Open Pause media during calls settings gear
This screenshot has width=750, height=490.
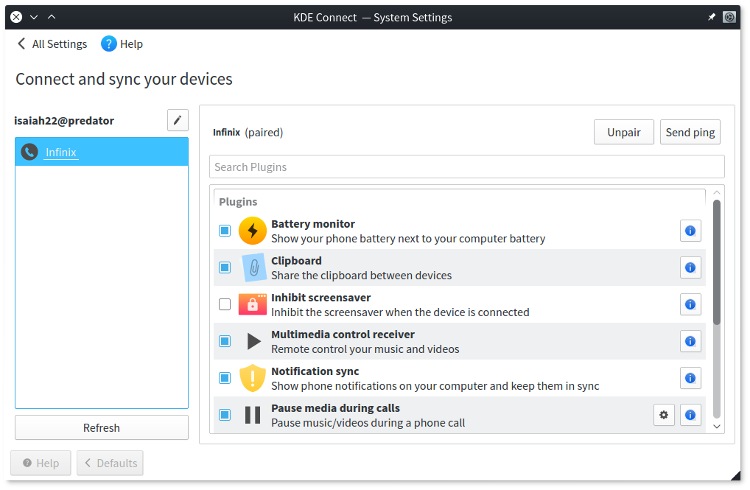[664, 415]
